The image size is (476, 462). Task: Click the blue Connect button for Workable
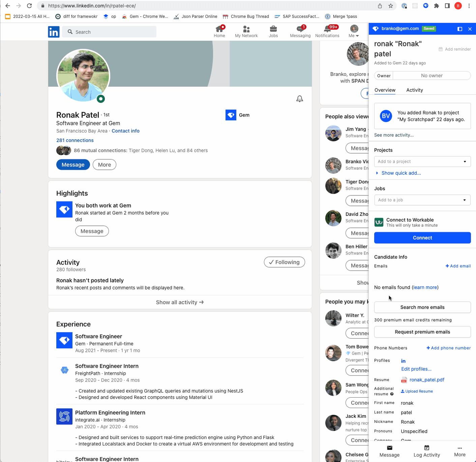tap(422, 238)
